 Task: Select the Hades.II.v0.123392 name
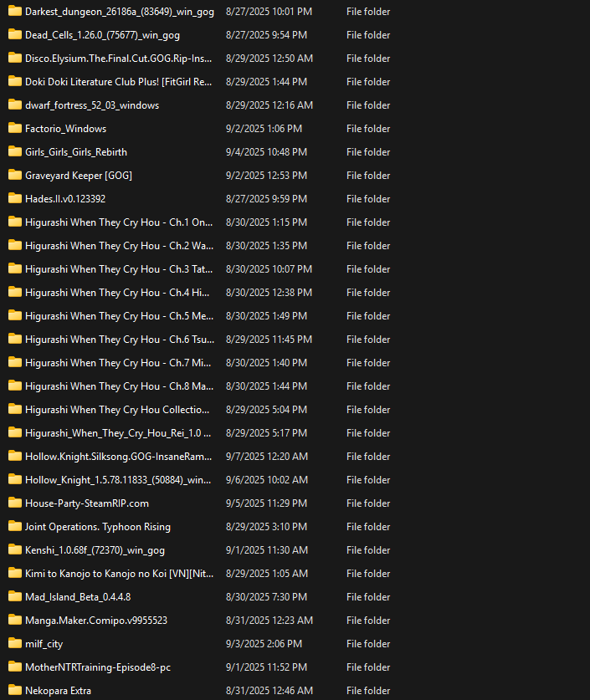65,199
